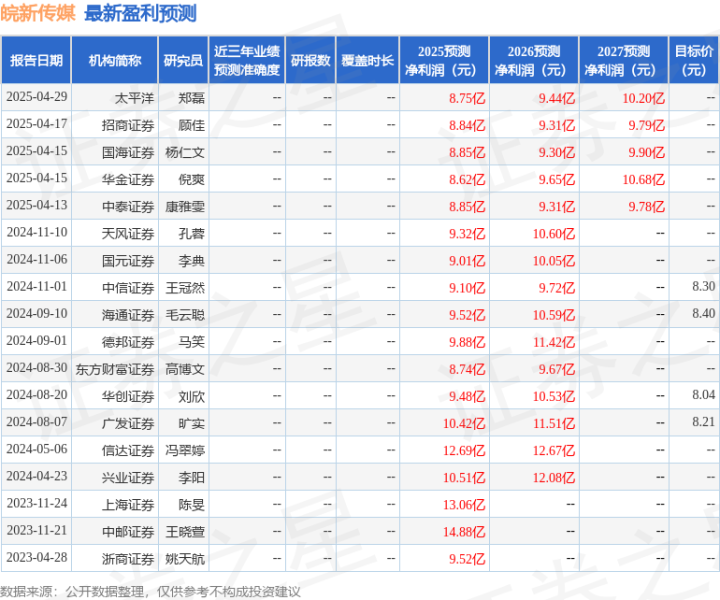Image resolution: width=720 pixels, height=600 pixels.
Task: Select the 研报数 column header
Action: 311,60
